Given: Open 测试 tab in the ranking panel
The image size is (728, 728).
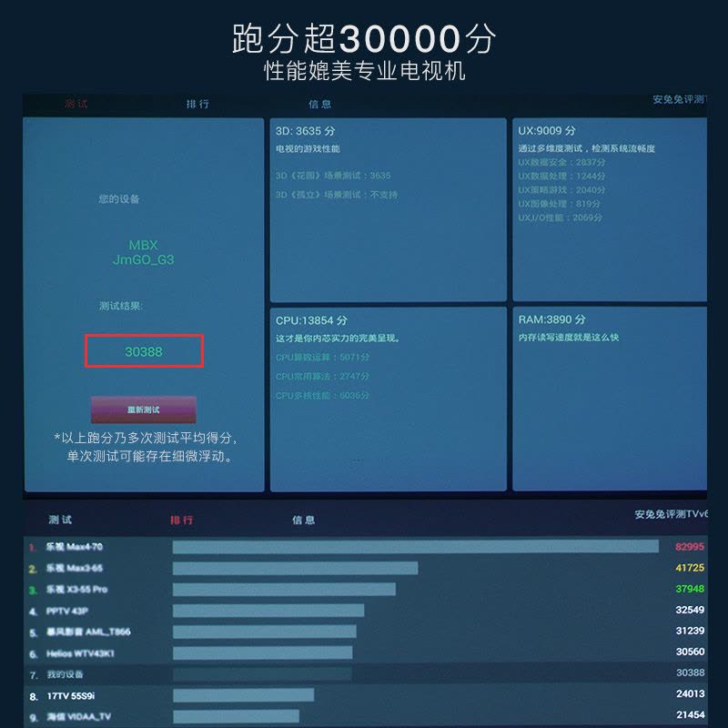Looking at the screenshot, I should (x=60, y=520).
